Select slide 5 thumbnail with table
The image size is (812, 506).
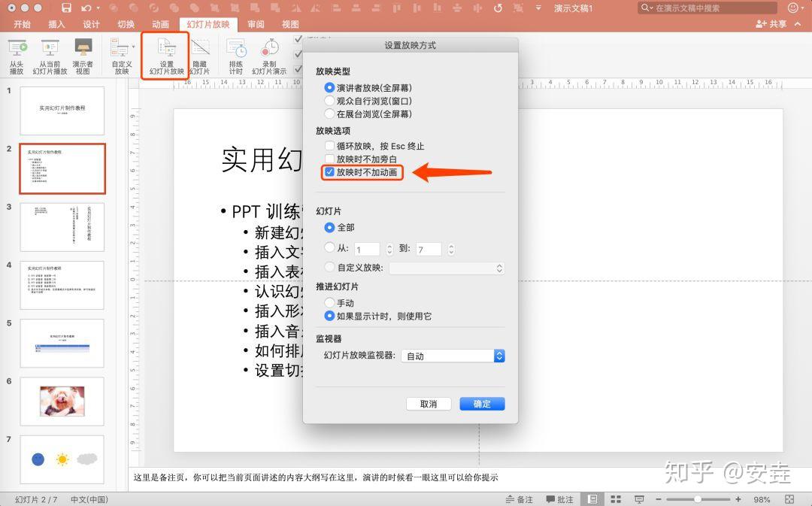click(62, 343)
